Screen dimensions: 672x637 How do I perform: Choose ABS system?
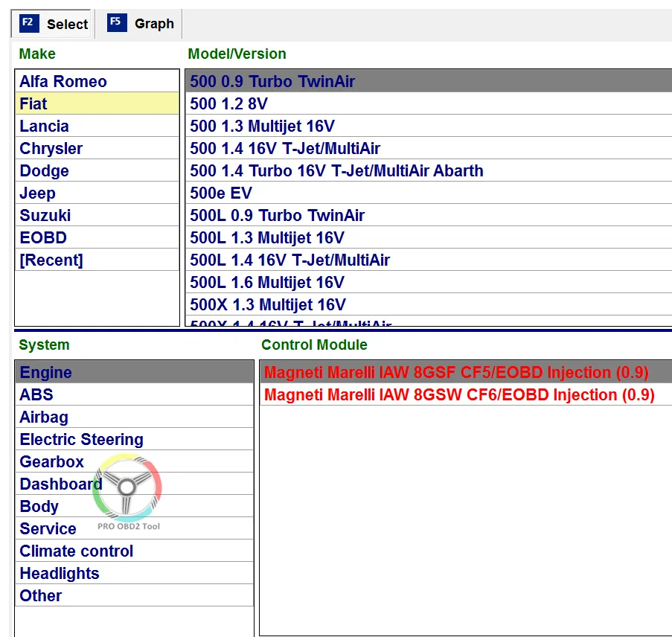[x=134, y=394]
